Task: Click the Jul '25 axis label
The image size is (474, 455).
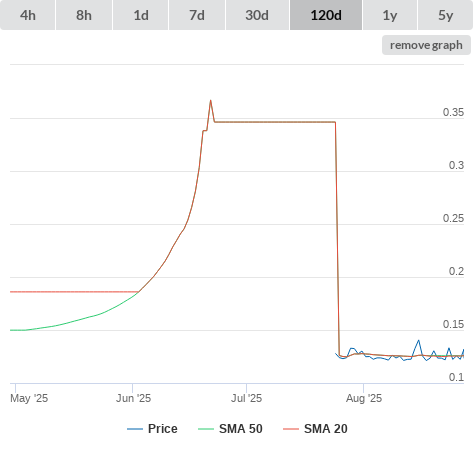Action: 246,398
